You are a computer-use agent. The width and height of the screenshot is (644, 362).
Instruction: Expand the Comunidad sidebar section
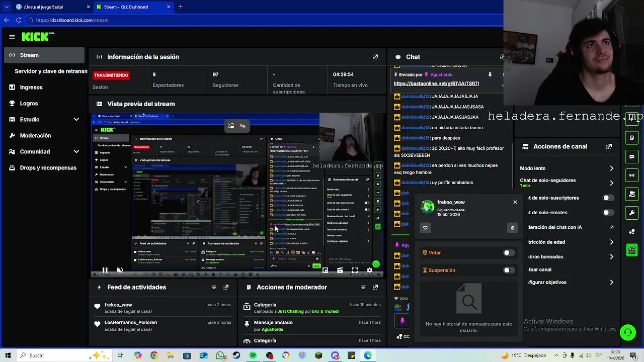pyautogui.click(x=76, y=152)
